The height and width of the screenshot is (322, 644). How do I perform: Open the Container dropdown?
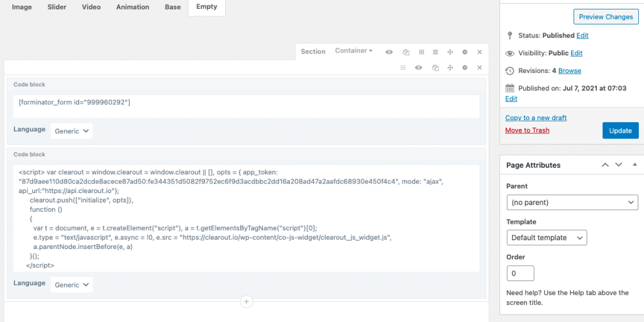(353, 50)
